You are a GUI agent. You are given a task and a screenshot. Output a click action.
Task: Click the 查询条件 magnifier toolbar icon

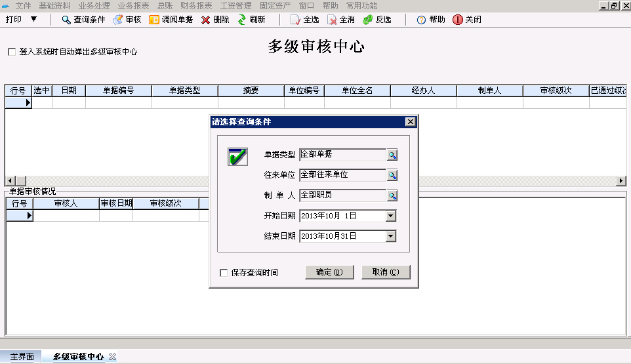click(x=66, y=20)
